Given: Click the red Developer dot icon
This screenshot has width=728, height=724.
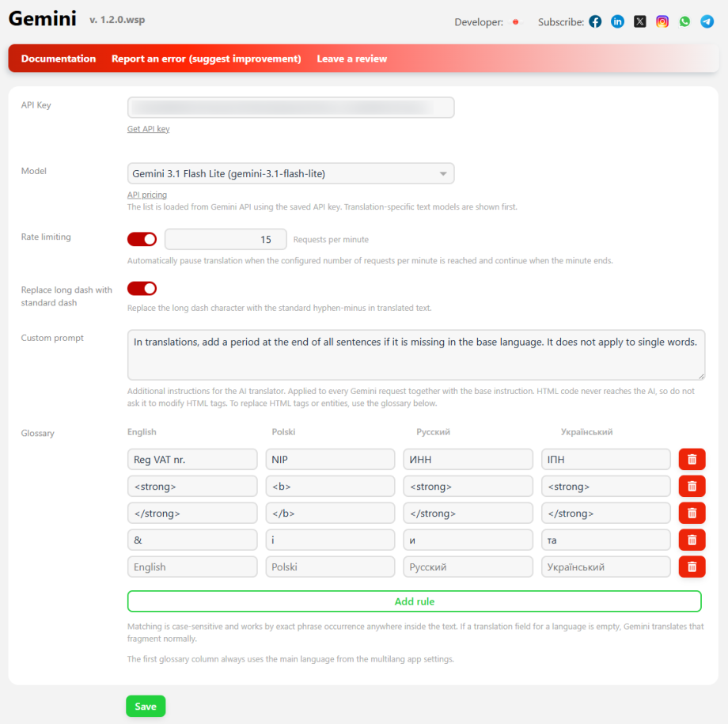Looking at the screenshot, I should click(515, 22).
